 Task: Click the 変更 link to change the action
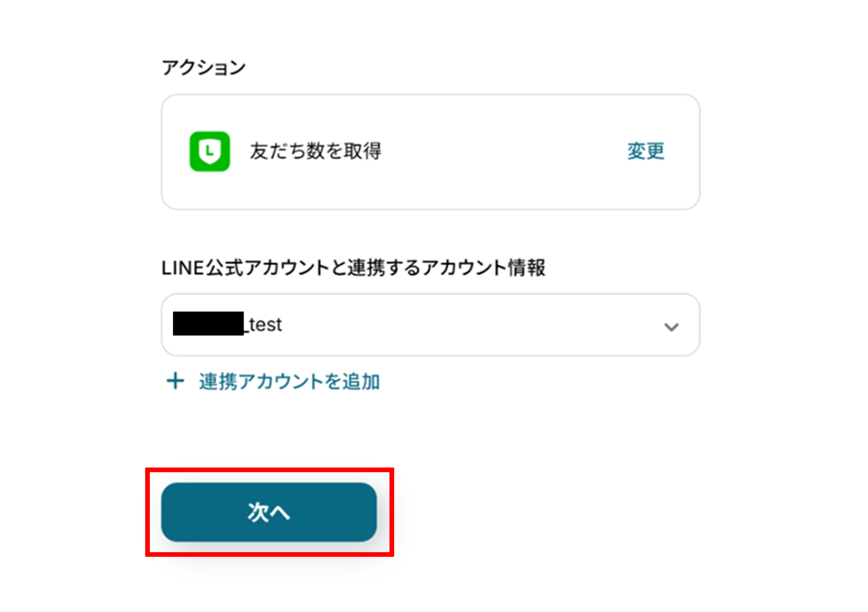[645, 151]
